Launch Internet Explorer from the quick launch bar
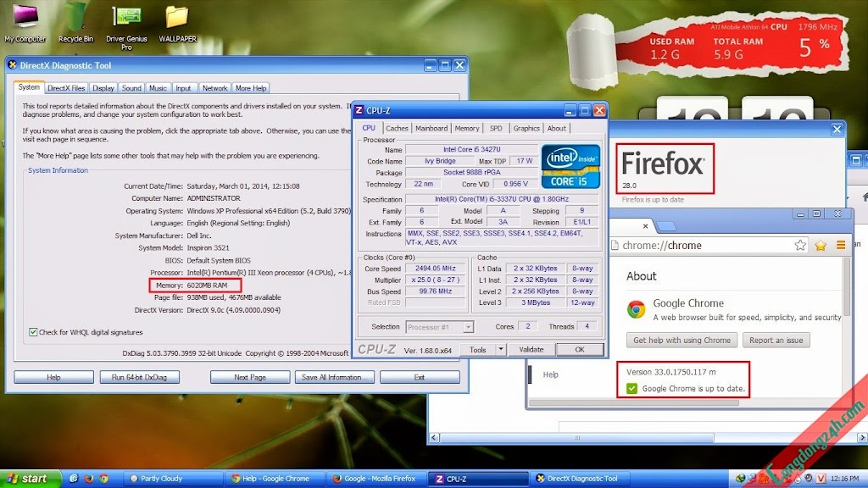Screen dimensions: 868x488 73,479
